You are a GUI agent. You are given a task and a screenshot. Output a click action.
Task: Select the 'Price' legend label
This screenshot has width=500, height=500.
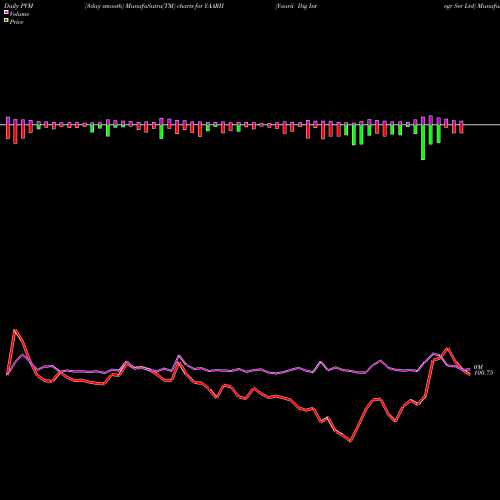[16, 22]
